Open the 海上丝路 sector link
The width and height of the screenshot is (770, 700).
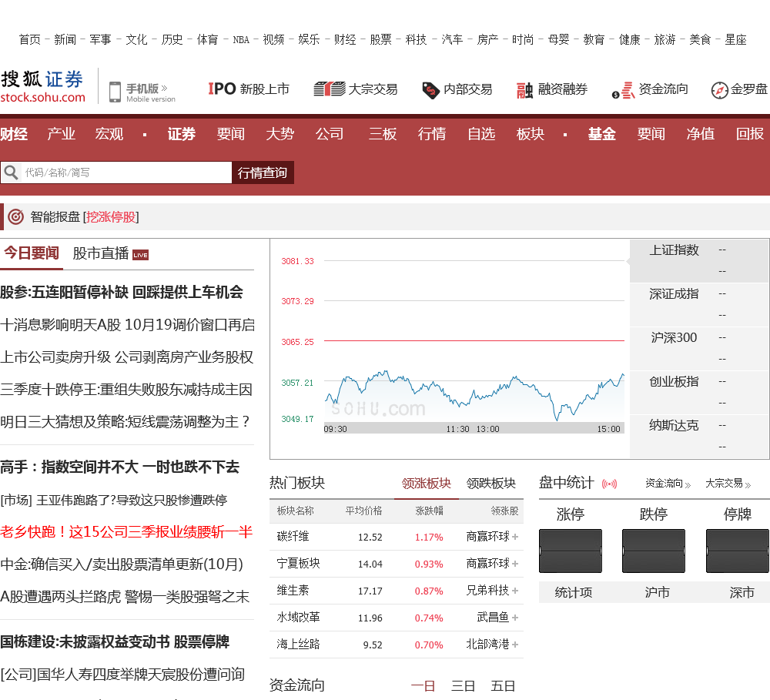point(298,644)
